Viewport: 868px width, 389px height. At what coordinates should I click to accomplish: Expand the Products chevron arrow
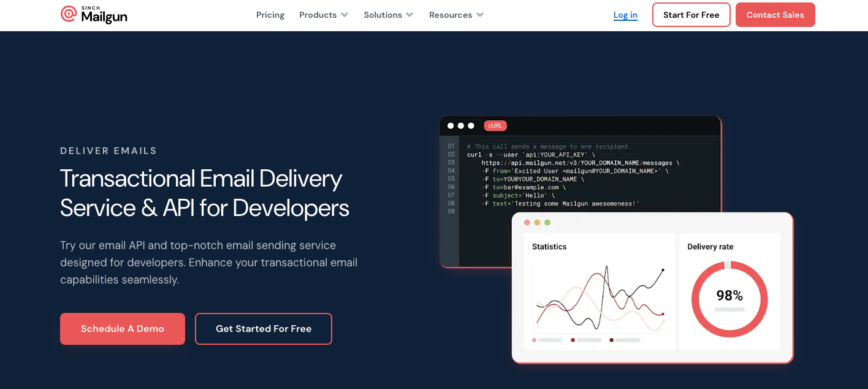click(345, 15)
